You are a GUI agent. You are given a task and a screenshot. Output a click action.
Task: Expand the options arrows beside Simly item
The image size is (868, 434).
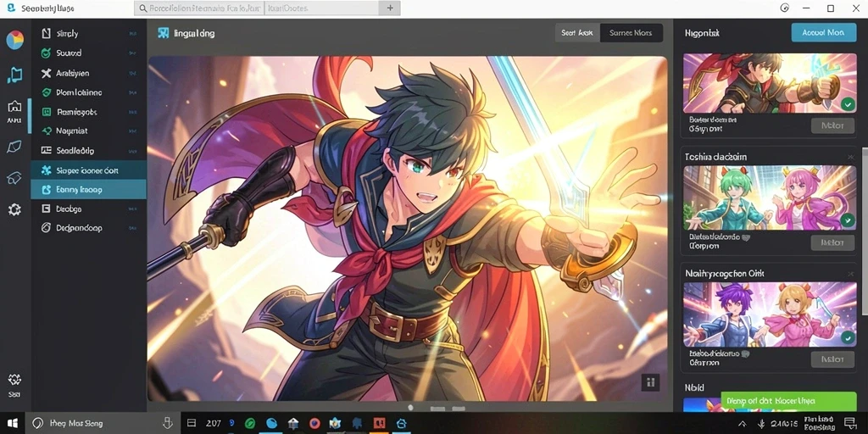point(133,34)
